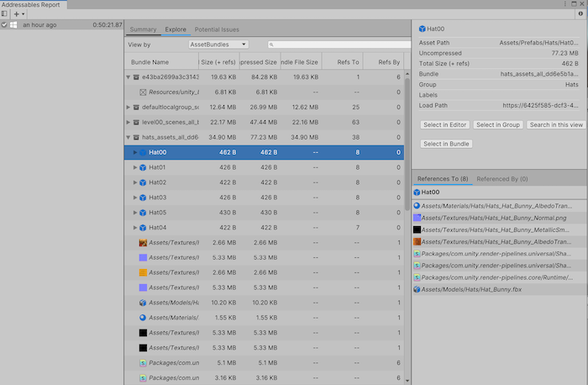Toggle the left sidebar panel icon
The image size is (588, 385).
pos(4,14)
